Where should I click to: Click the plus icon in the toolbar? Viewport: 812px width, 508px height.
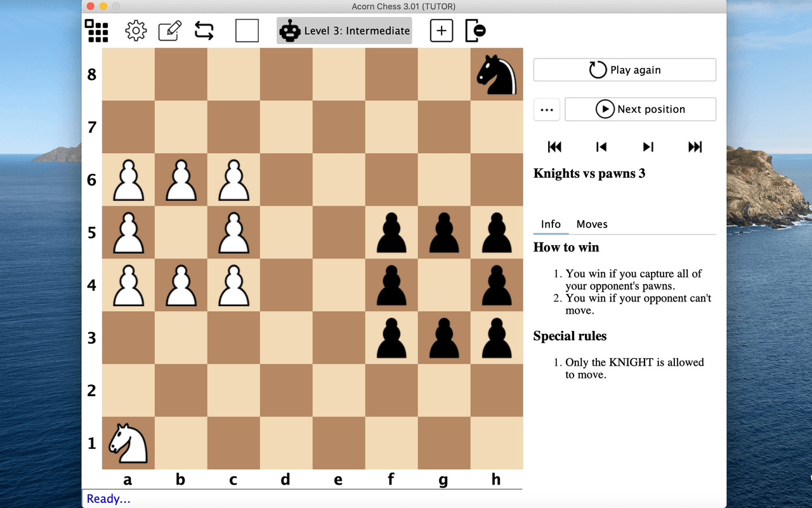[x=441, y=30]
